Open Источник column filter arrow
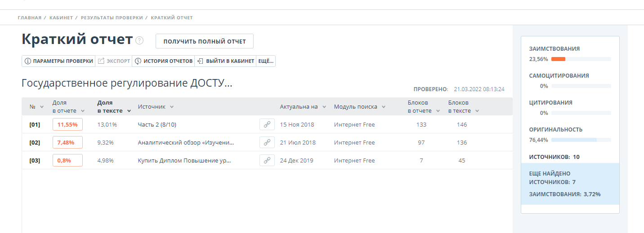Image resolution: width=644 pixels, height=233 pixels. [172, 107]
